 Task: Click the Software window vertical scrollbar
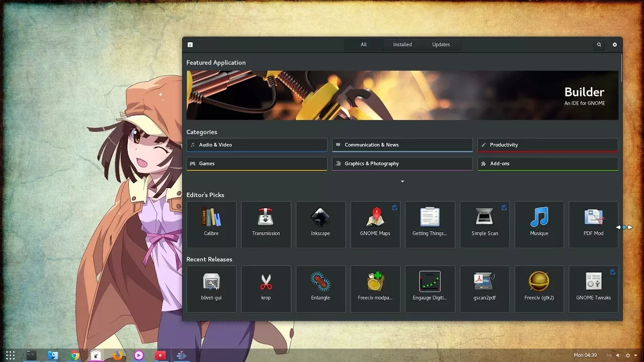click(x=621, y=68)
